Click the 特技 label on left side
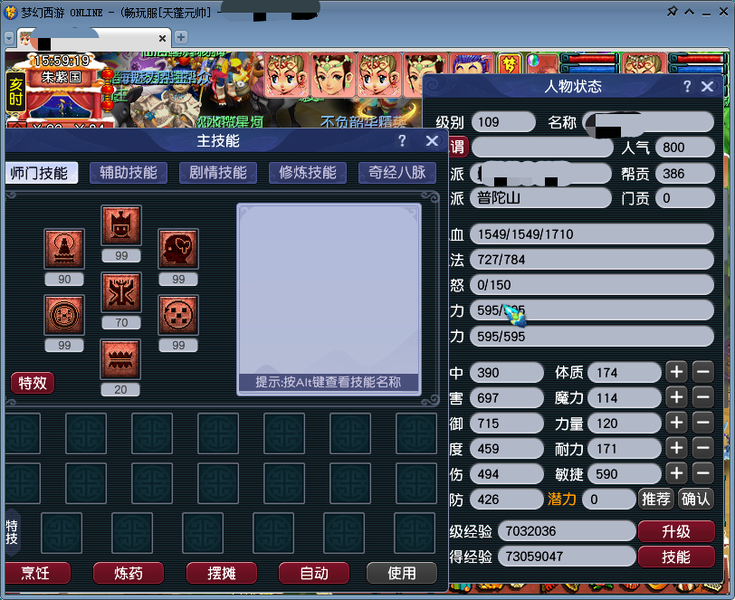 12,532
